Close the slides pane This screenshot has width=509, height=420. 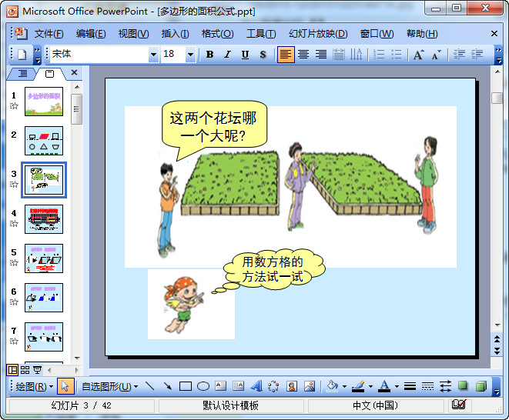[x=75, y=72]
